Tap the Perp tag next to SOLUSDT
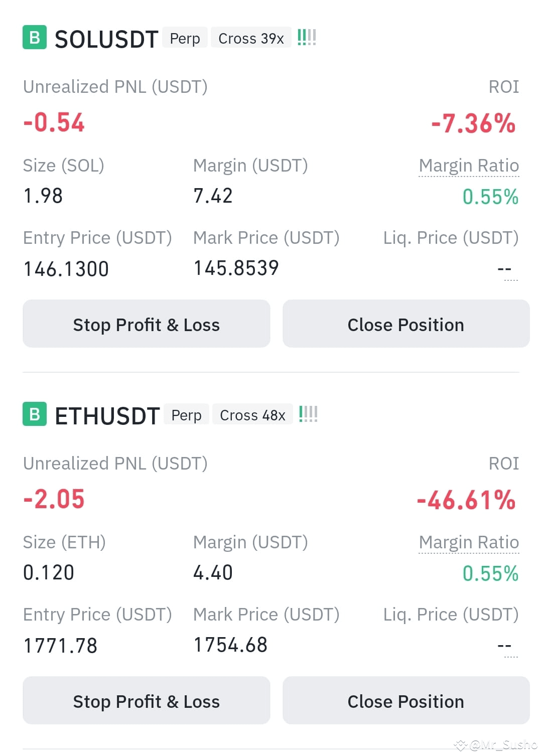This screenshot has width=542, height=756. coord(185,38)
